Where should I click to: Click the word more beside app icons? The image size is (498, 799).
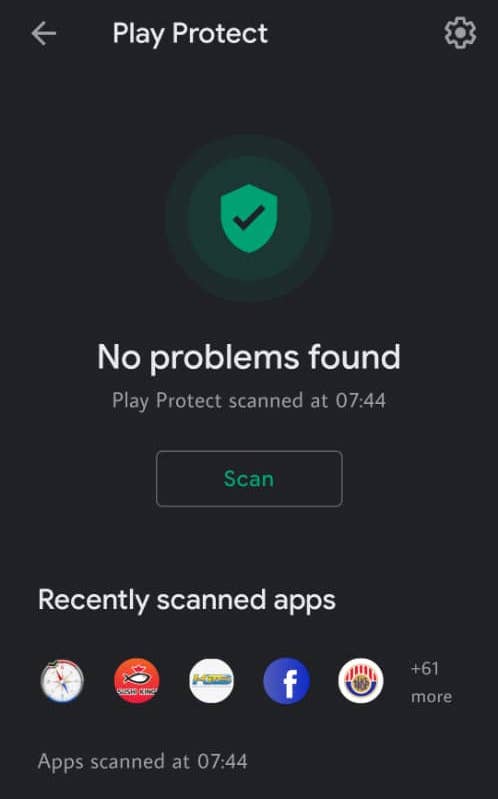click(431, 697)
